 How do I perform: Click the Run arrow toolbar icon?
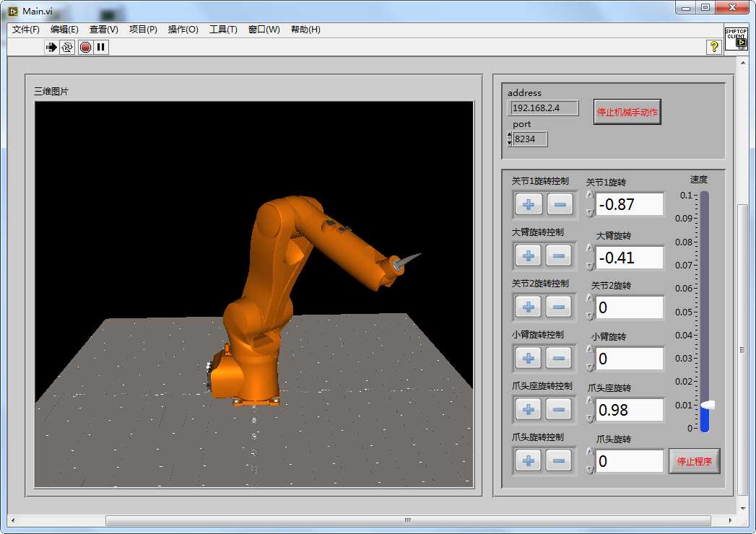tap(51, 47)
